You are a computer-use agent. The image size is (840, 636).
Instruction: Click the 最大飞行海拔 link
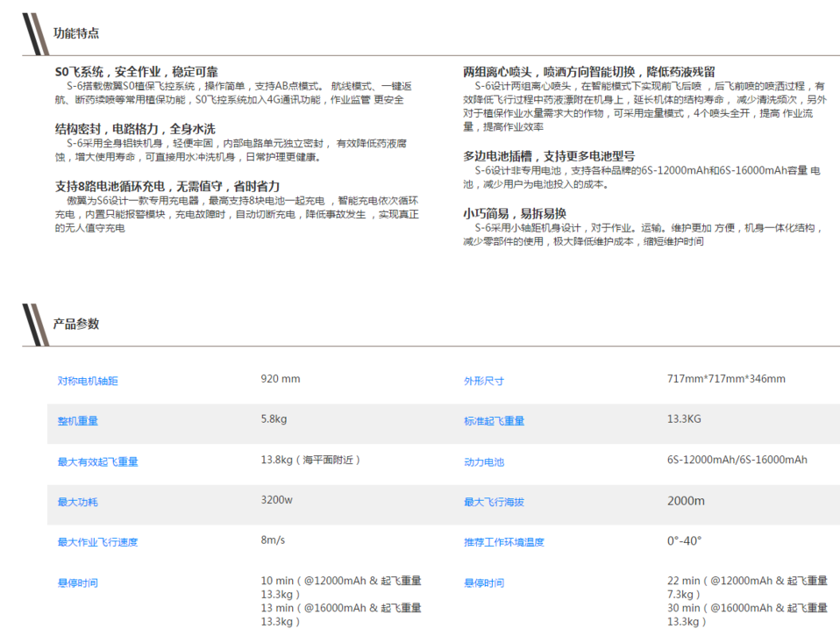pyautogui.click(x=494, y=502)
